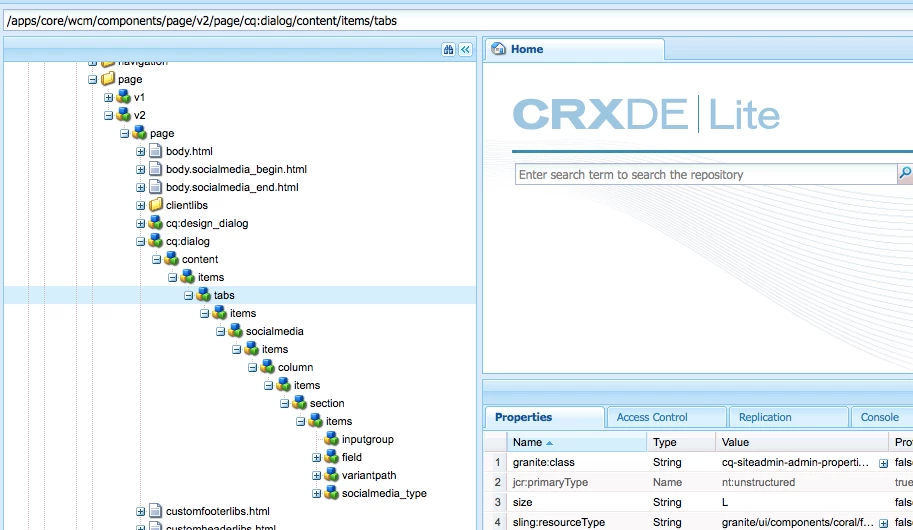Expand the variantpath node

click(316, 475)
